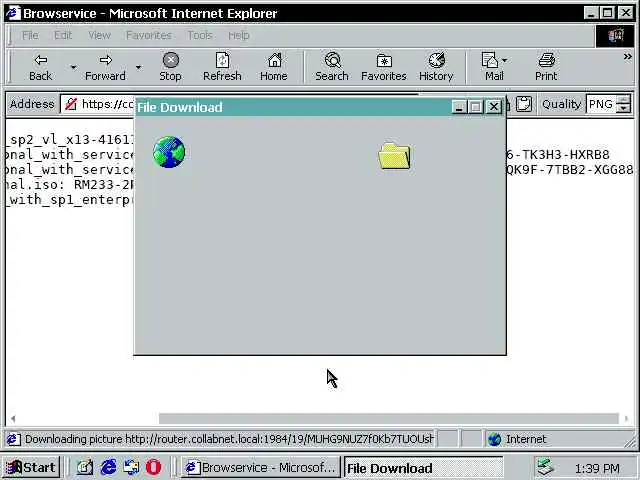Open the History pane
Viewport: 640px width, 480px height.
coord(436,68)
